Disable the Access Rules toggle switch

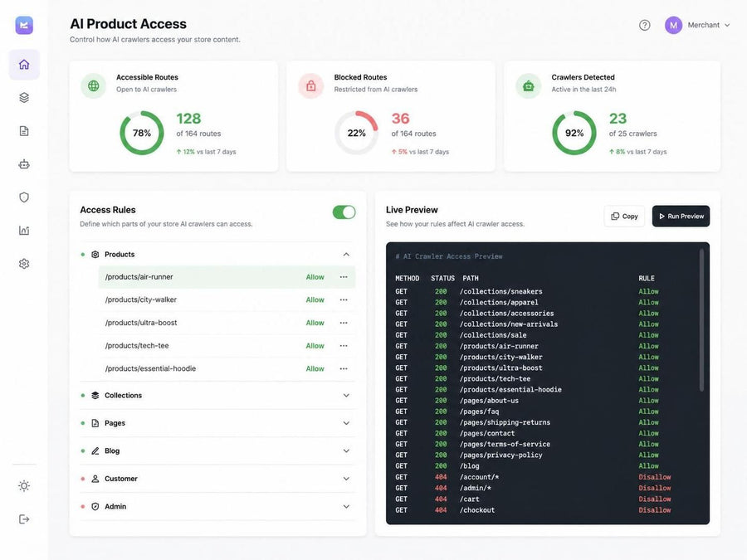click(x=344, y=212)
